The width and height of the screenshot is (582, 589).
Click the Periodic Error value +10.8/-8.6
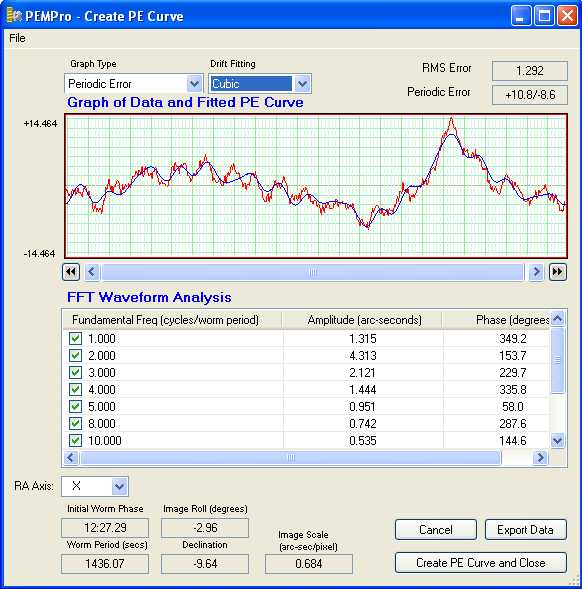coord(530,95)
